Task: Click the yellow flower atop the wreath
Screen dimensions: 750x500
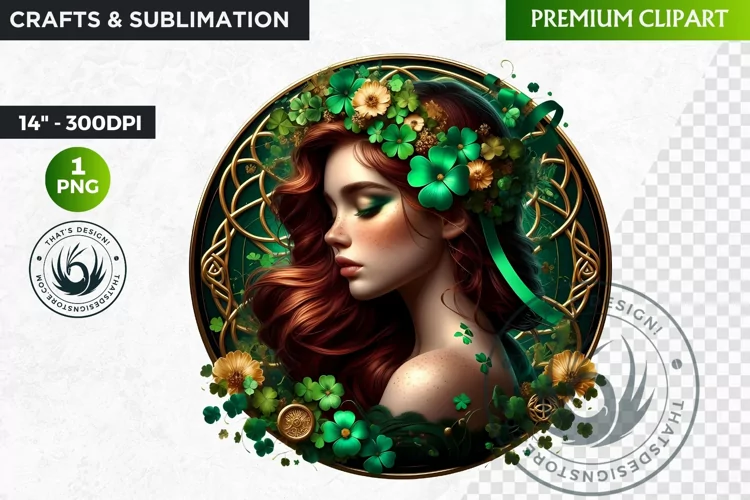Action: coord(372,99)
